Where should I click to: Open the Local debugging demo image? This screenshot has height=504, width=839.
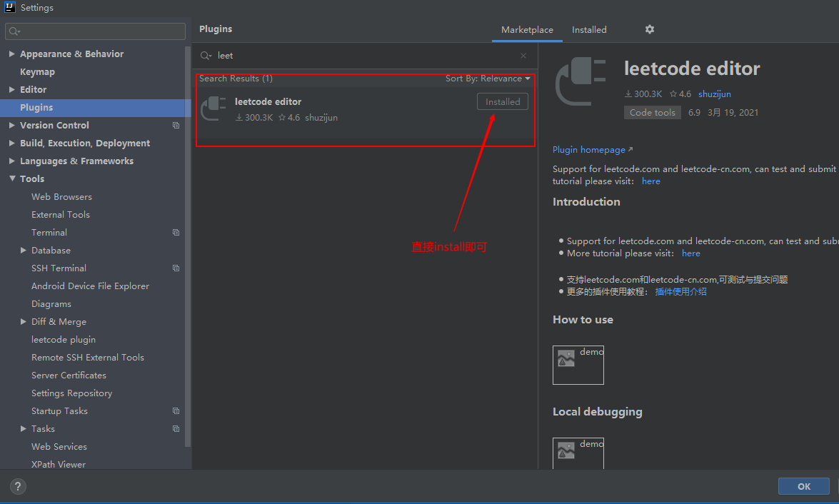click(x=578, y=454)
